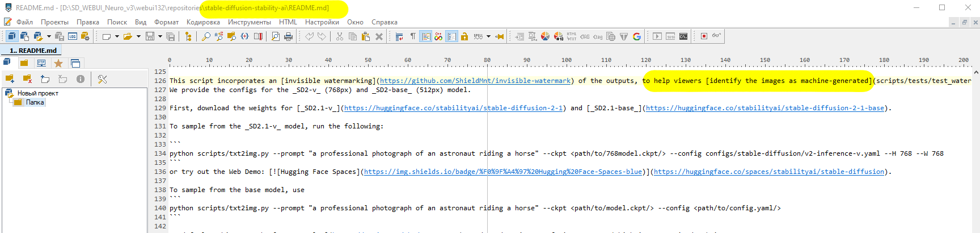The height and width of the screenshot is (233, 980).
Task: Click the Paste clipboard icon
Action: pos(366,36)
